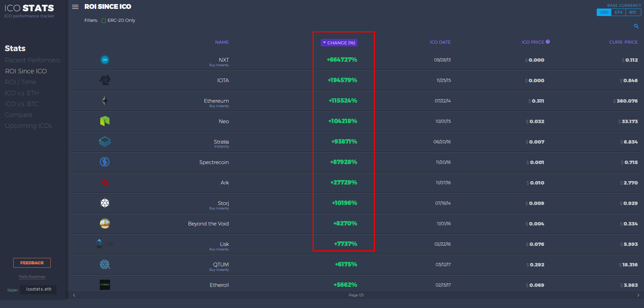Switch base currency to USD

(x=604, y=12)
